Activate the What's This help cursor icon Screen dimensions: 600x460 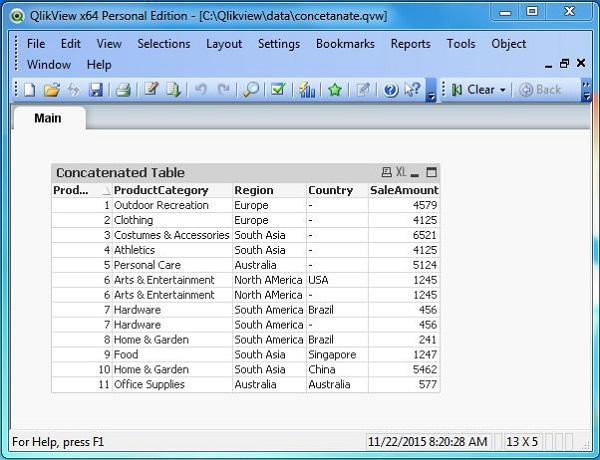412,90
